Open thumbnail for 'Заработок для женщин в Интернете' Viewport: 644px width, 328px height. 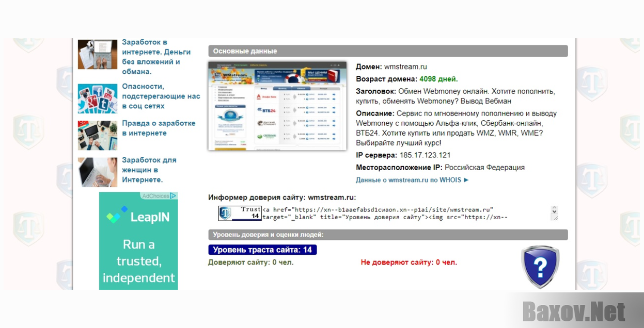[x=98, y=172]
